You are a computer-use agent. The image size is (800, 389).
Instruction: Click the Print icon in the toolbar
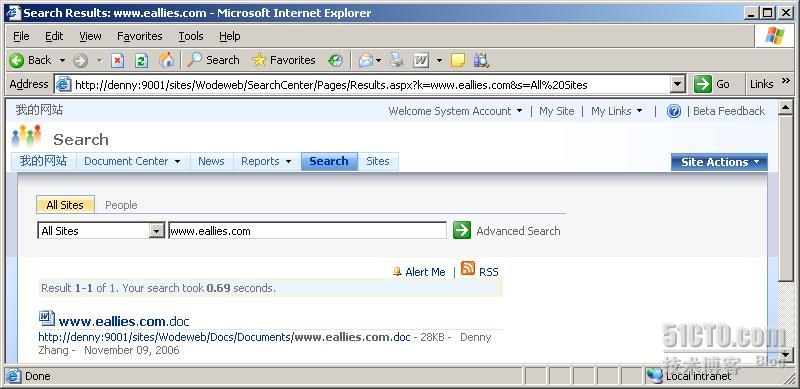pos(396,60)
